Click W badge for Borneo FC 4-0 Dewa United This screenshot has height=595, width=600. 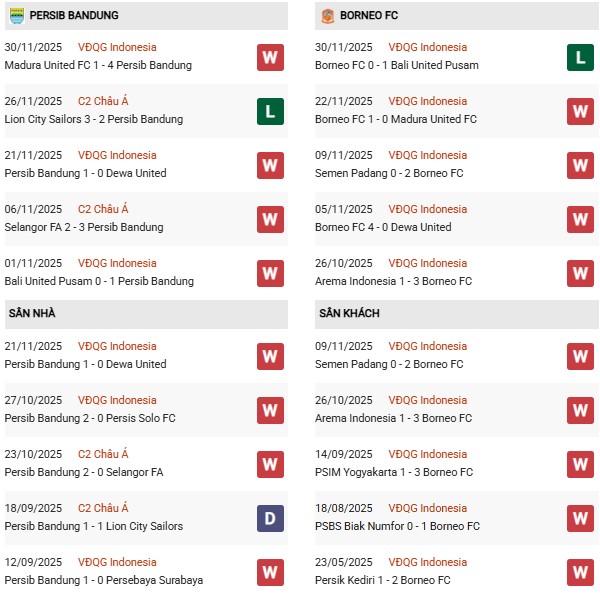(x=580, y=219)
